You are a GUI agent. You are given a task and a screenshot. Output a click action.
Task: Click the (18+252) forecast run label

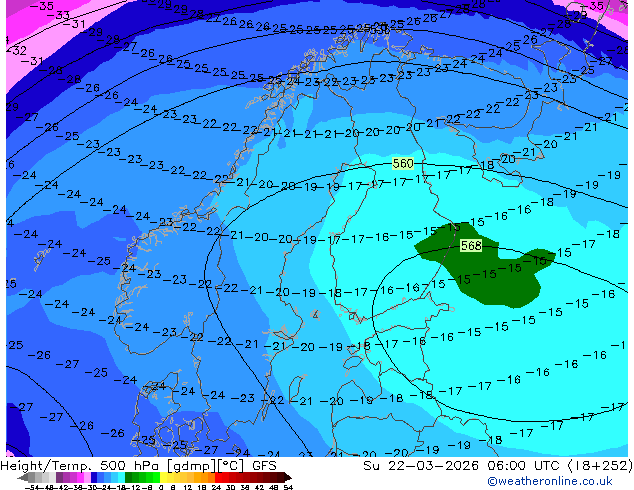click(x=600, y=466)
